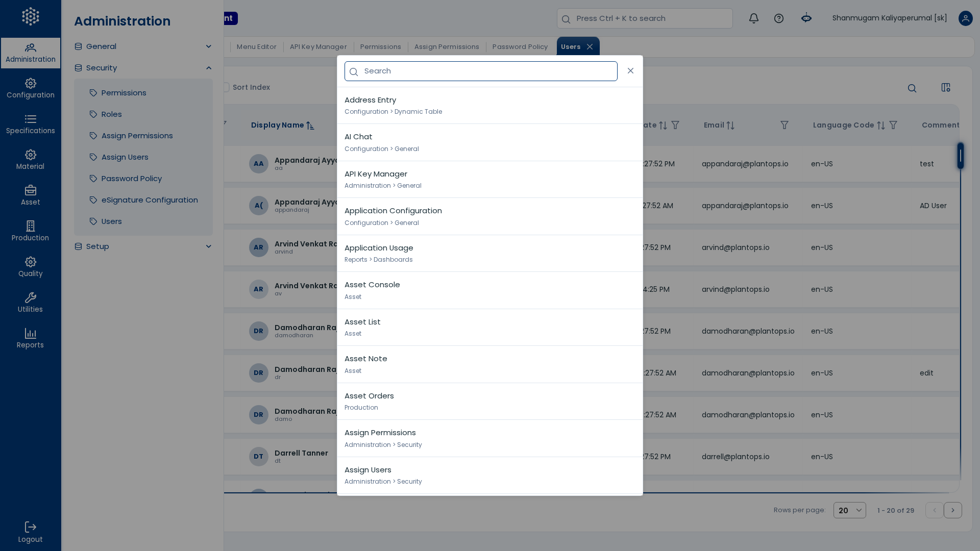Select Address Entry search result
Image resolution: width=980 pixels, height=551 pixels.
tap(490, 106)
